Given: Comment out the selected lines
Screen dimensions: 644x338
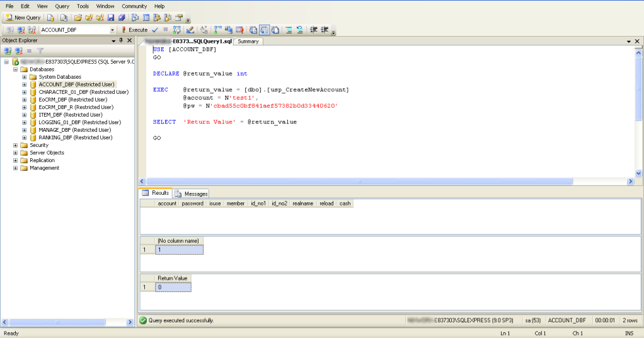Looking at the screenshot, I should click(x=289, y=30).
